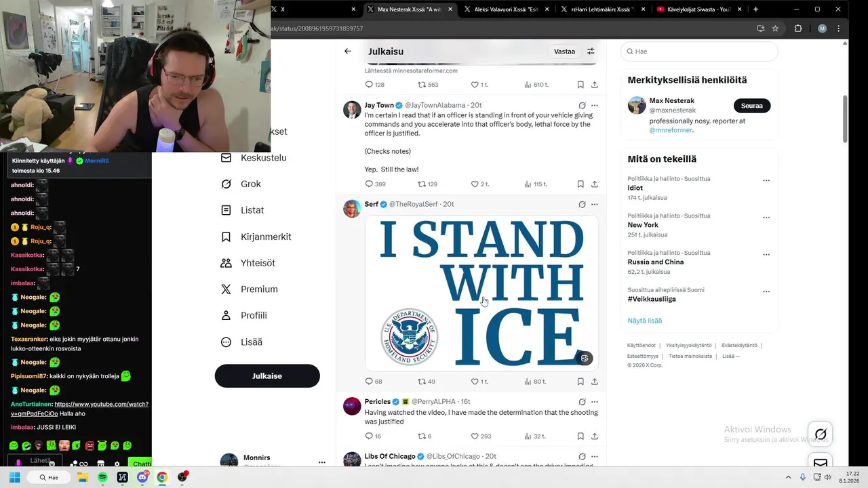Screen dimensions: 868x488
Task: Open floating Grok button at bottom right
Action: (821, 434)
